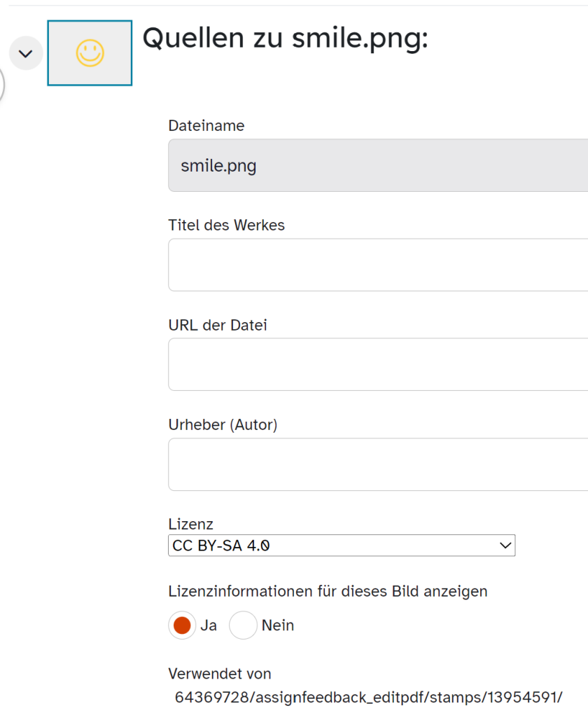This screenshot has width=588, height=713.
Task: Click the 'Quellen zu smile.png:' heading
Action: (286, 39)
